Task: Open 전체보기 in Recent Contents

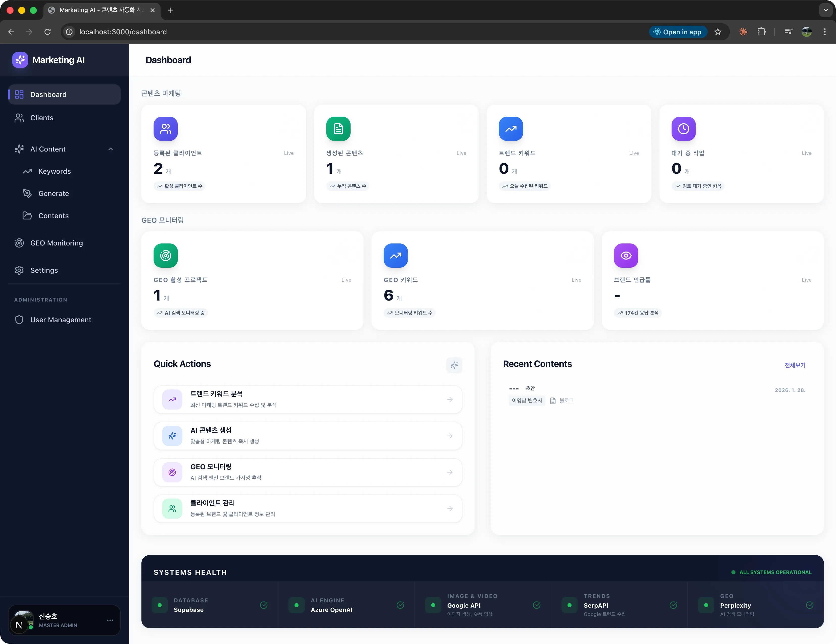Action: click(795, 365)
